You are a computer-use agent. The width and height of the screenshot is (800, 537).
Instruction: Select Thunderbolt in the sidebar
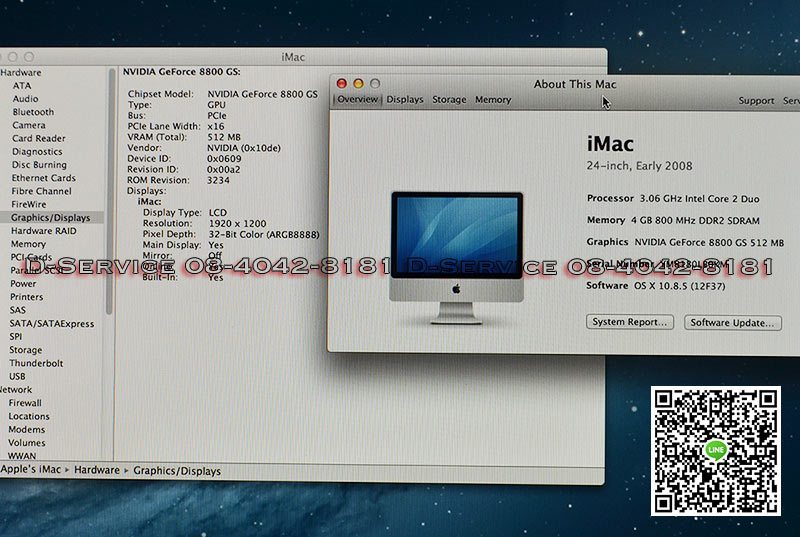[x=36, y=363]
